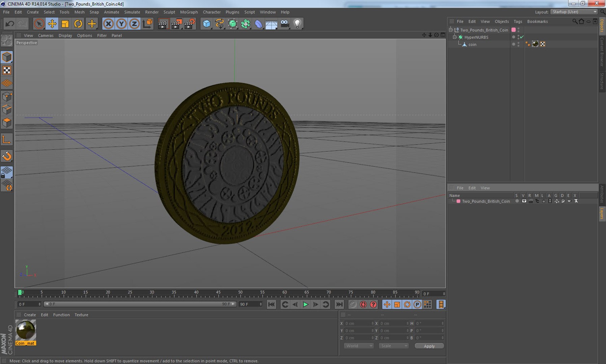This screenshot has height=364, width=606.
Task: Click the Undo arrow icon
Action: [10, 24]
